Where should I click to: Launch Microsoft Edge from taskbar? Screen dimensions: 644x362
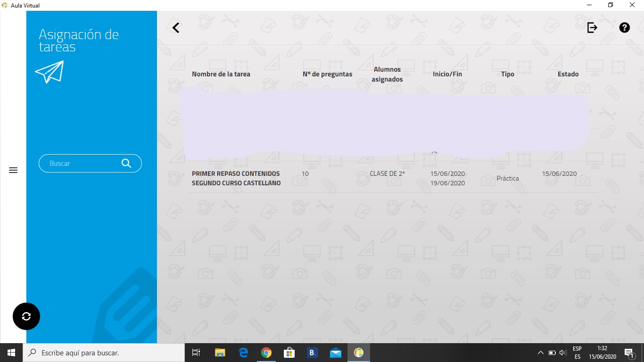tap(243, 353)
